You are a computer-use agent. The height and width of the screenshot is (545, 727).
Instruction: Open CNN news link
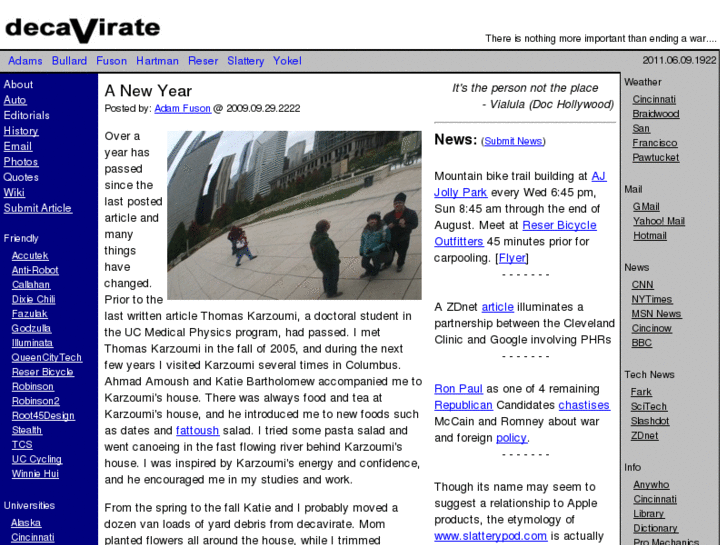click(x=642, y=285)
